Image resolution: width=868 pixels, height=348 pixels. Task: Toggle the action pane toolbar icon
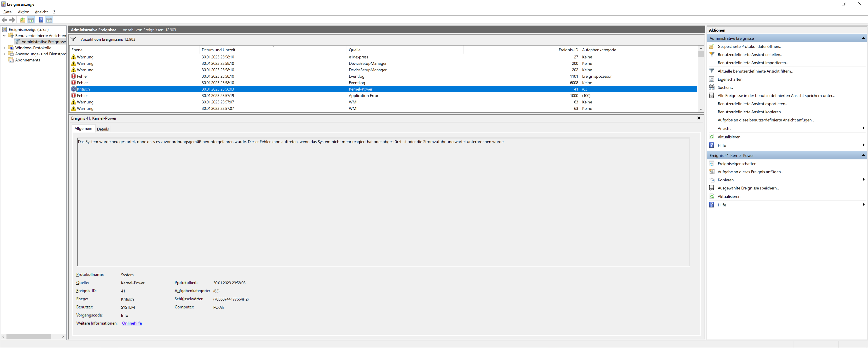49,20
